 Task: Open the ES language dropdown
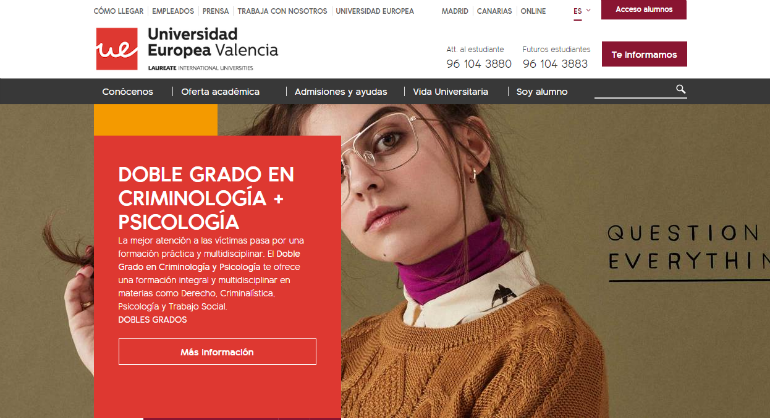[x=581, y=11]
